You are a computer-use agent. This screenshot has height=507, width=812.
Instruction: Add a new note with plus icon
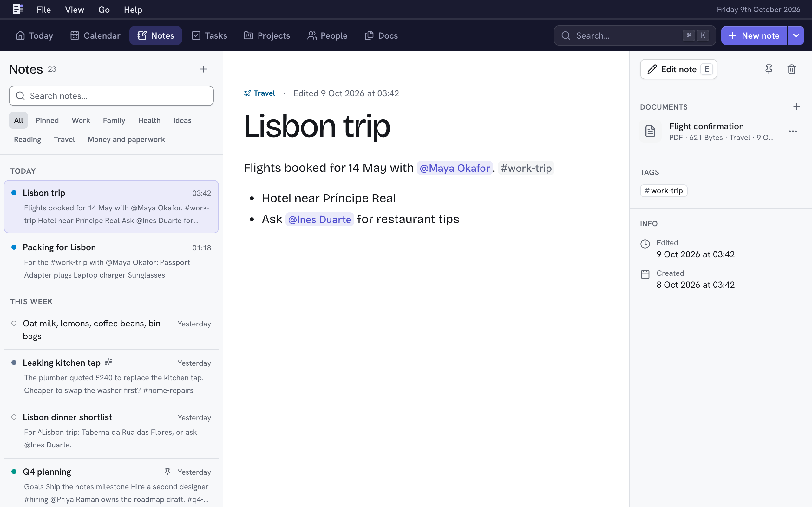pyautogui.click(x=204, y=69)
